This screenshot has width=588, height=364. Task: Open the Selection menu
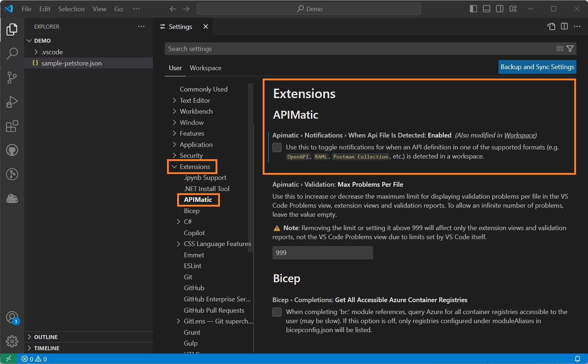coord(71,9)
